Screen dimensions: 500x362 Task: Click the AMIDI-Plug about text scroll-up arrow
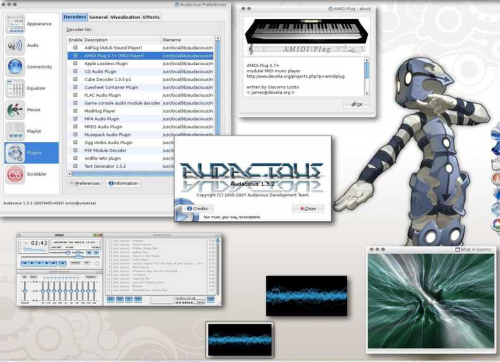(x=367, y=60)
